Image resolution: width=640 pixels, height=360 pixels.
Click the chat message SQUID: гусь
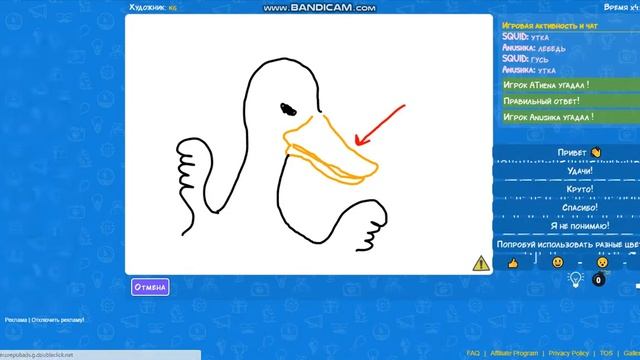pos(525,59)
